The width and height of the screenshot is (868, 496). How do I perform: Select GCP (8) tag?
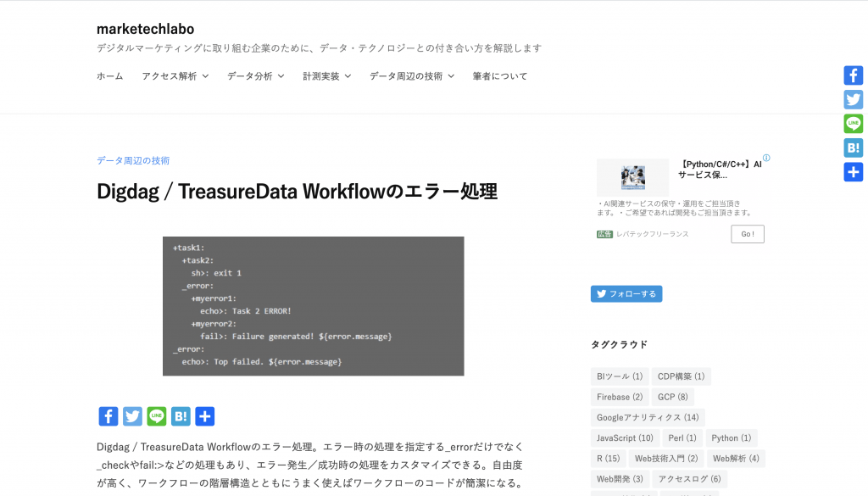click(x=672, y=397)
